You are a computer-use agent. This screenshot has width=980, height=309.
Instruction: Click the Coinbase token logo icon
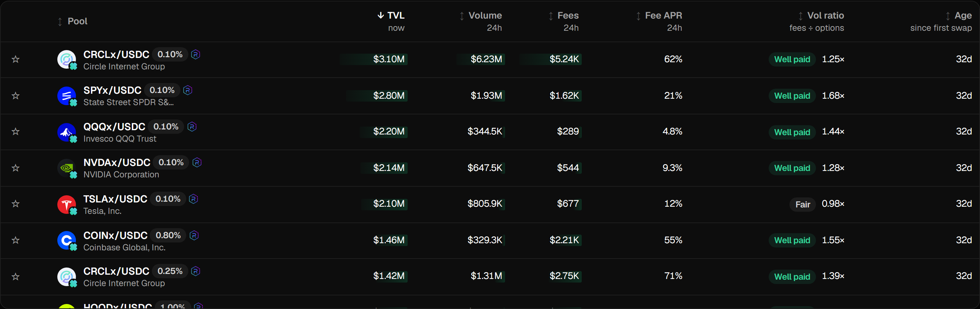[x=67, y=241]
